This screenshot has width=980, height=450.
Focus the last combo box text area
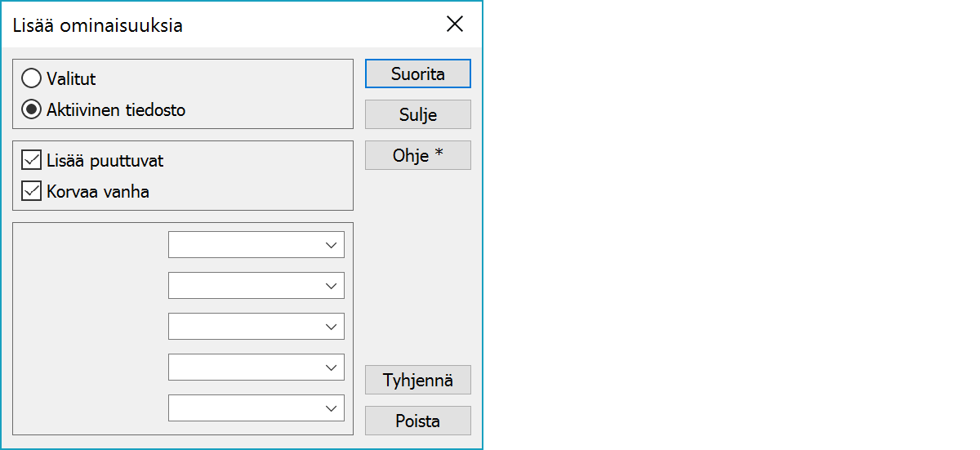[x=243, y=408]
